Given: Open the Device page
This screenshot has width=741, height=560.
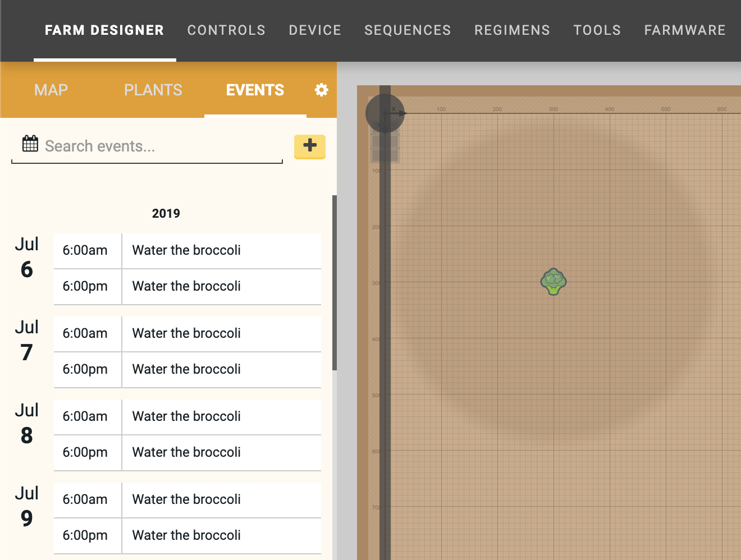Looking at the screenshot, I should [315, 30].
